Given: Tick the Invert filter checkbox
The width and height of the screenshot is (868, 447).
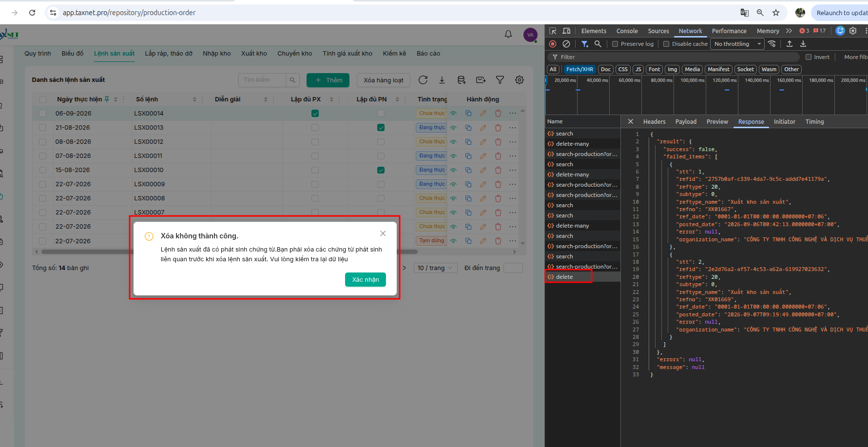Looking at the screenshot, I should (809, 57).
